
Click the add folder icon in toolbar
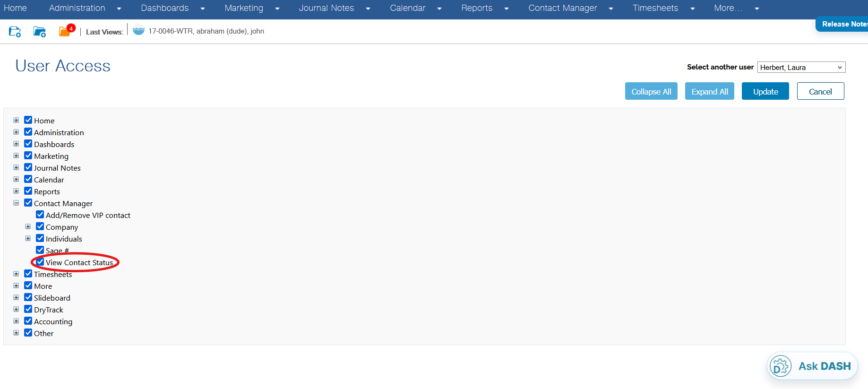(40, 32)
